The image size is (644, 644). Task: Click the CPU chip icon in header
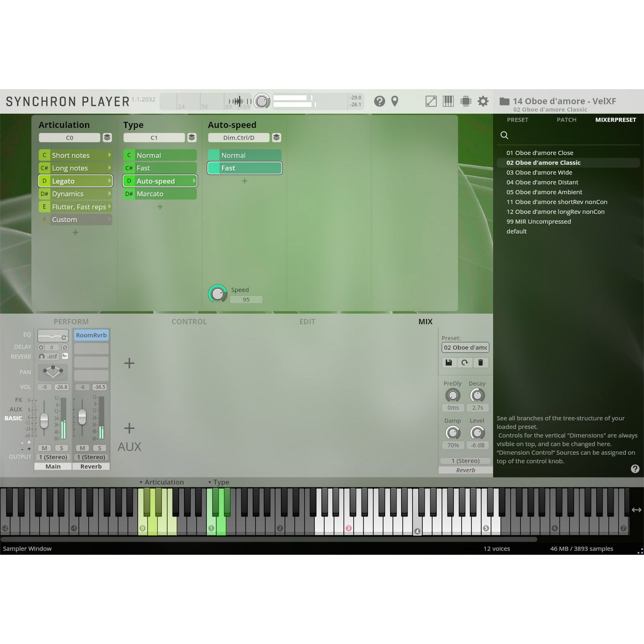point(466,101)
